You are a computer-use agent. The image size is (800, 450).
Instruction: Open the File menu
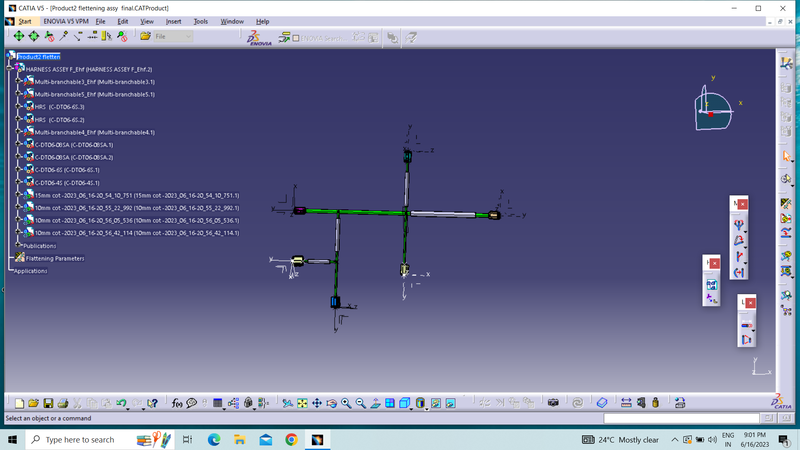[x=101, y=21]
